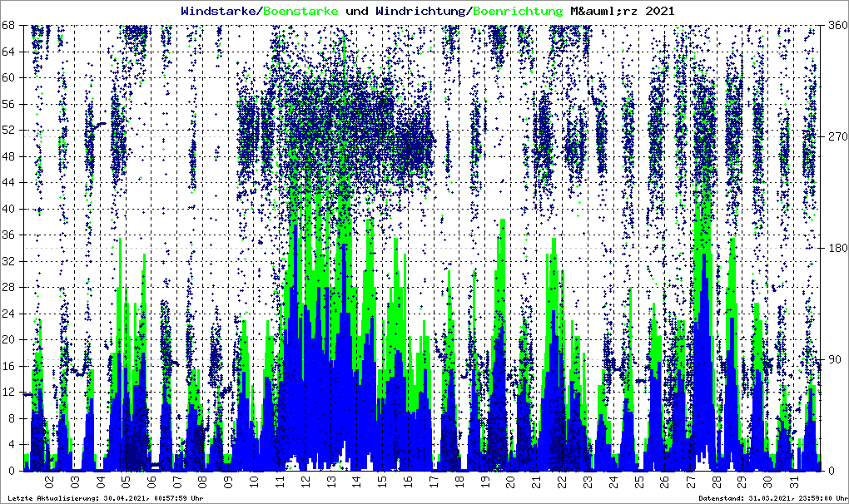Click the "20" label on left speed axis
The image size is (849, 504).
[x=8, y=340]
